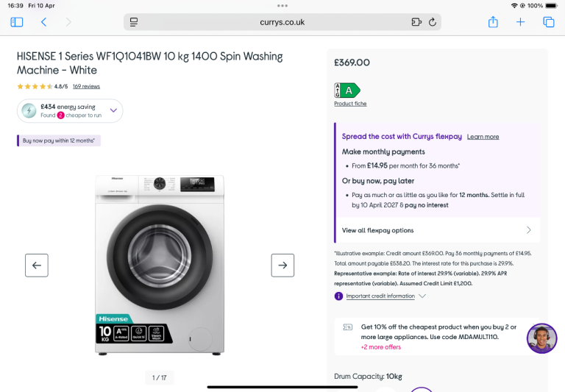
Task: Open the live chat assistant avatar
Action: click(541, 338)
